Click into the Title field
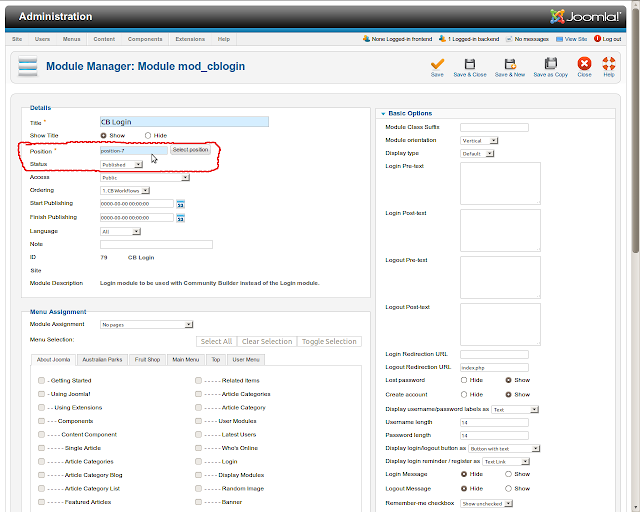Image resolution: width=640 pixels, height=512 pixels. coord(184,122)
